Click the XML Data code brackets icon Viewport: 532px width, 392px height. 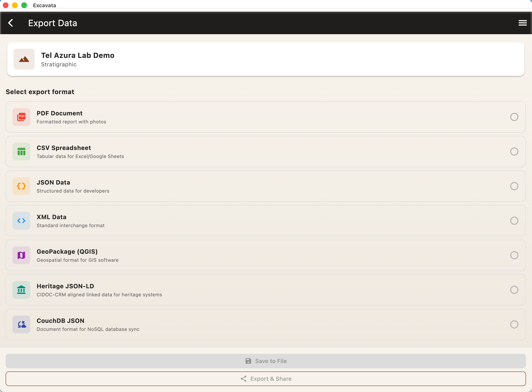click(21, 221)
